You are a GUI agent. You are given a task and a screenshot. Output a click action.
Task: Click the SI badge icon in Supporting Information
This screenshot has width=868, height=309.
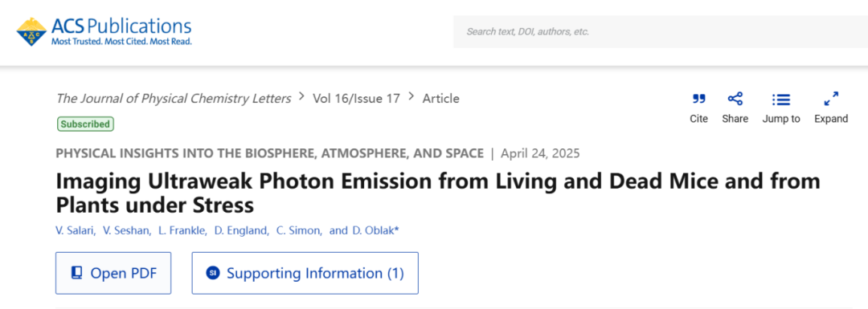point(212,273)
